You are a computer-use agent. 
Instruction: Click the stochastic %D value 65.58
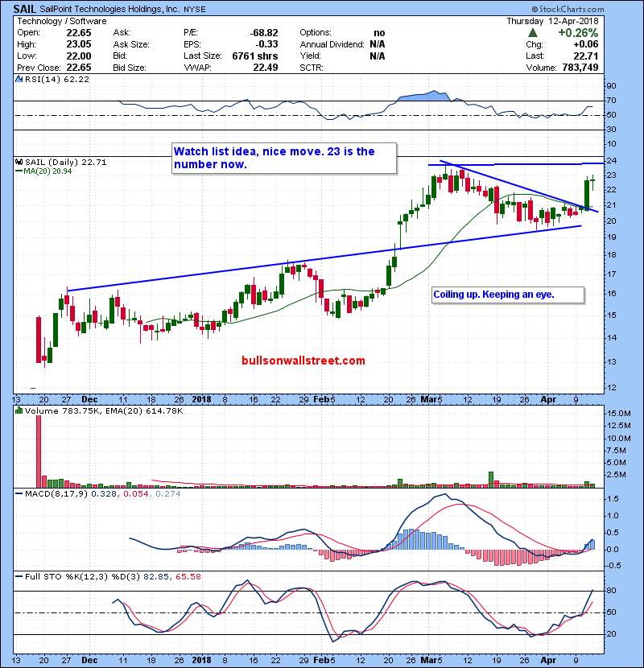(188, 576)
